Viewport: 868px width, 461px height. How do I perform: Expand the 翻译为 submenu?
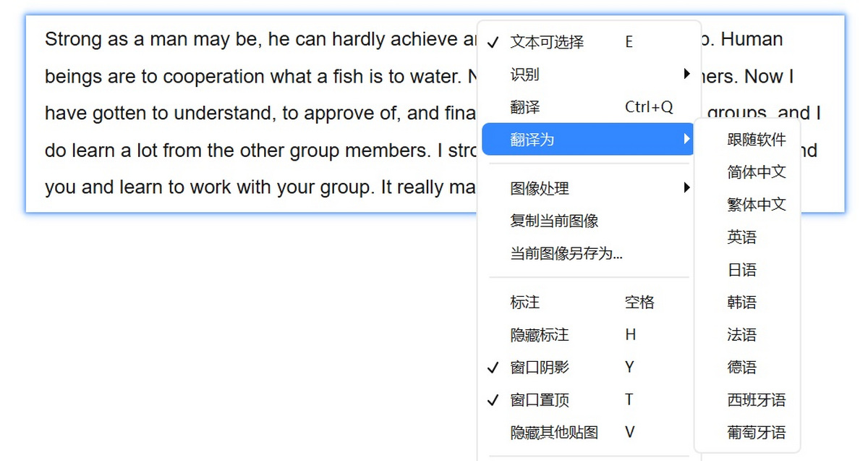point(587,140)
